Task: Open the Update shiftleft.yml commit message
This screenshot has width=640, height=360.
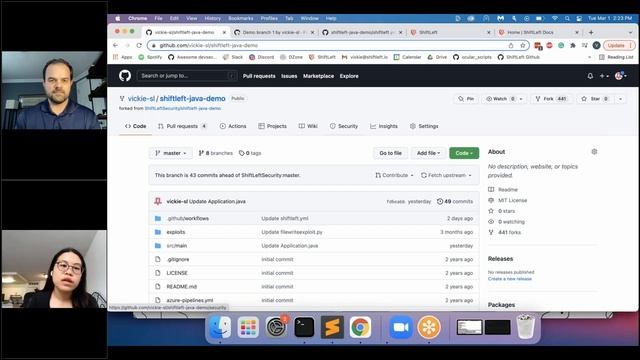Action: (285, 219)
